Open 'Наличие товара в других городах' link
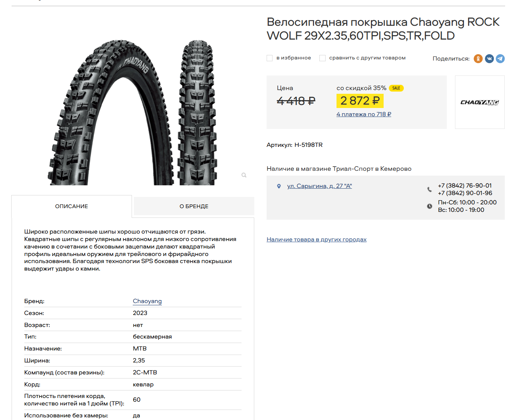The height and width of the screenshot is (420, 507). [x=316, y=240]
